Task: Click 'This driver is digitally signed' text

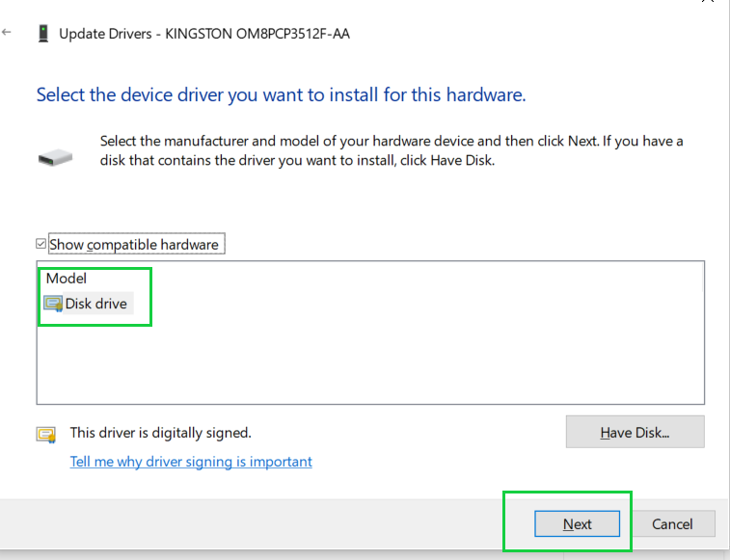Action: 161,433
